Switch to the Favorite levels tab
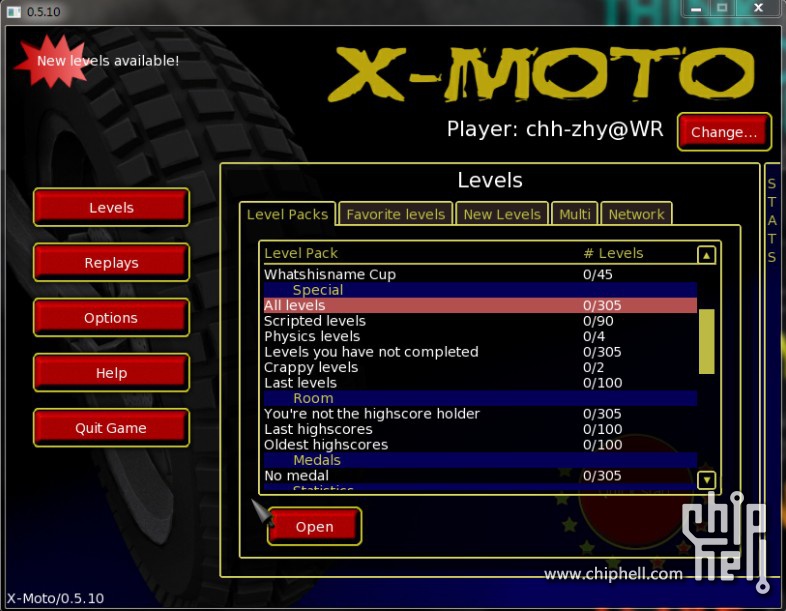 (396, 214)
